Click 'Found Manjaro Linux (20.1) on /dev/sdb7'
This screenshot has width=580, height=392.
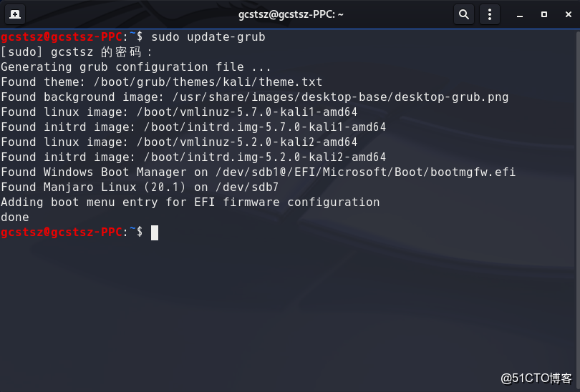(x=140, y=187)
